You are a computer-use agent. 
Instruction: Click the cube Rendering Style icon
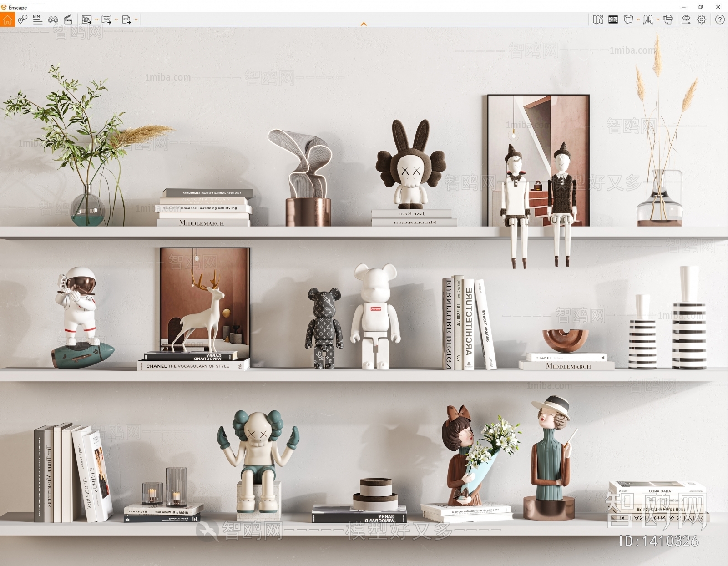628,20
